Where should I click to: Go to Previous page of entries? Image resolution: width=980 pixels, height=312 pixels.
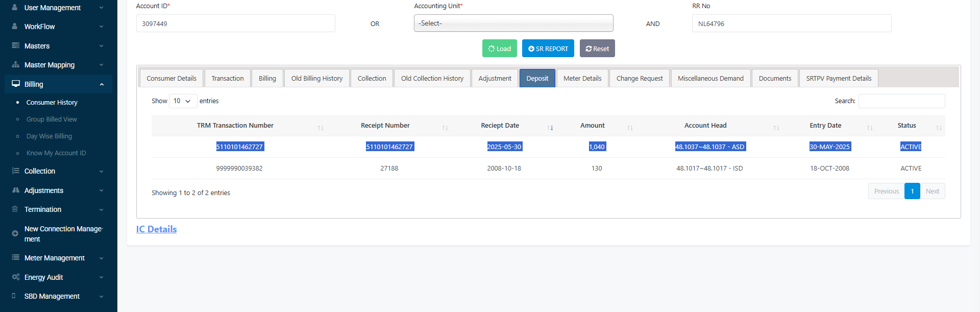[x=887, y=191]
